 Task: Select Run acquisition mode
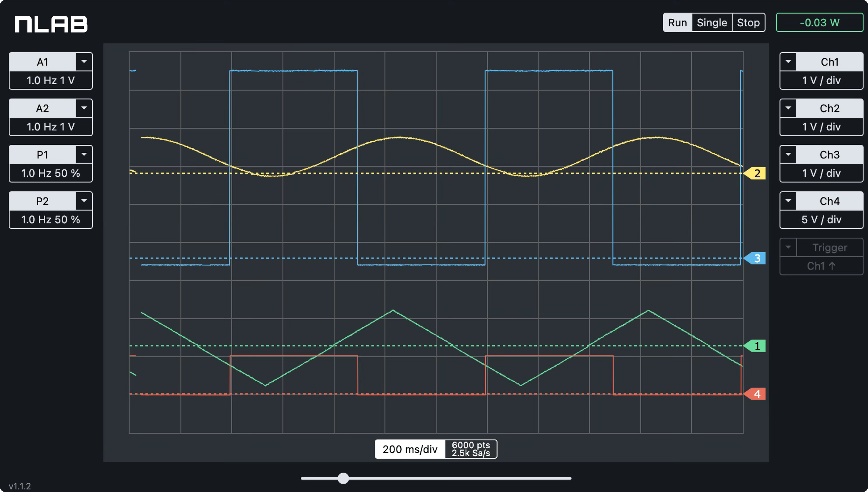tap(677, 23)
